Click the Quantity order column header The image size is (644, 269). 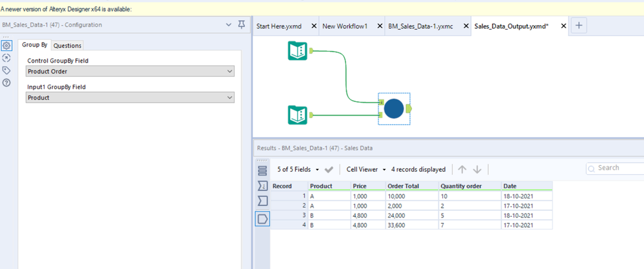pyautogui.click(x=470, y=186)
